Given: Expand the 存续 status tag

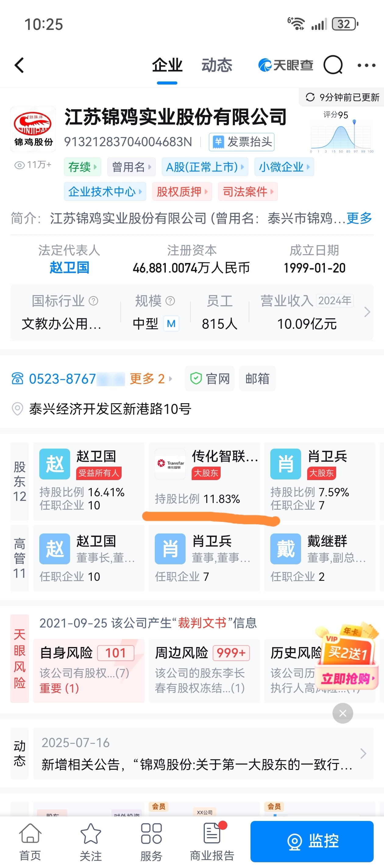Looking at the screenshot, I should pyautogui.click(x=83, y=167).
